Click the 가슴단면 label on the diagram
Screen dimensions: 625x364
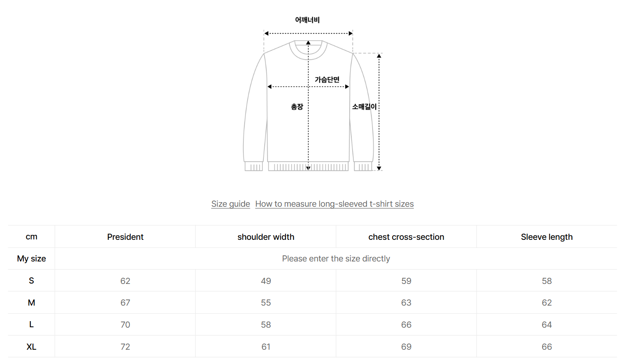tap(327, 80)
